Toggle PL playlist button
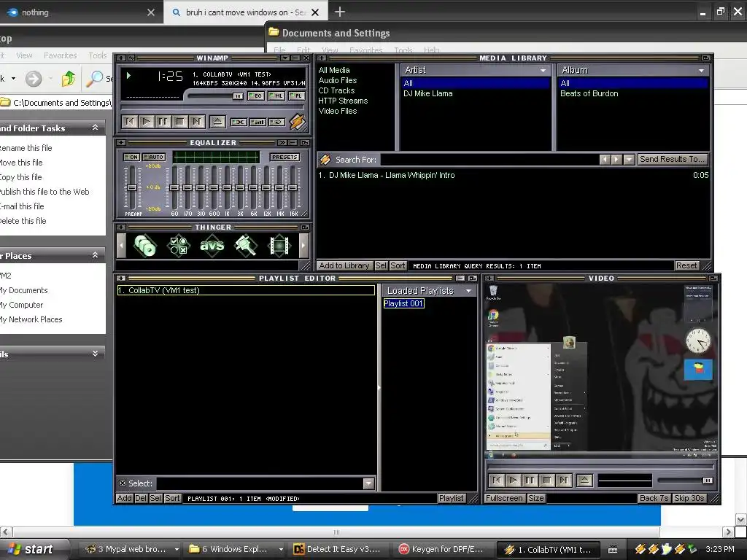747x560 pixels. (x=296, y=96)
